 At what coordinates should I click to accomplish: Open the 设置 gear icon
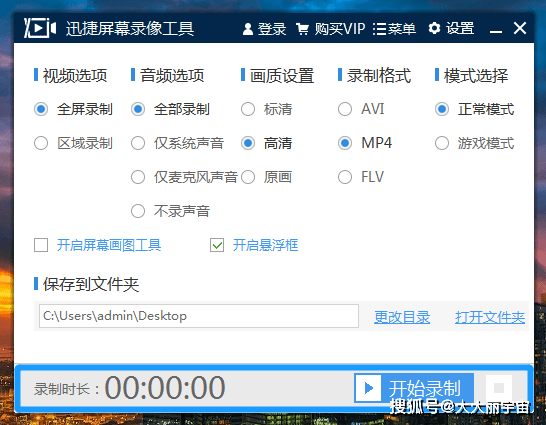point(434,28)
